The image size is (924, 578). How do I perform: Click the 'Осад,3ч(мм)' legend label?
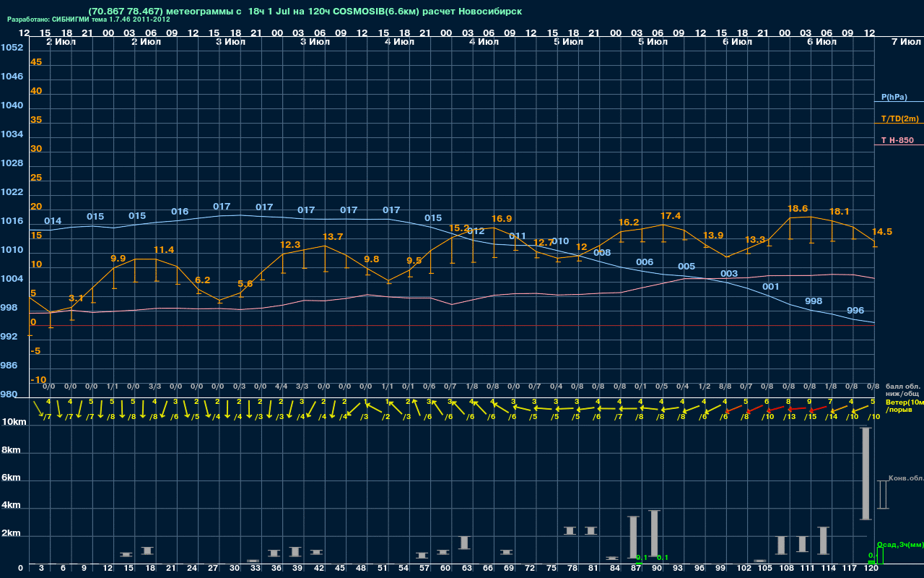900,544
